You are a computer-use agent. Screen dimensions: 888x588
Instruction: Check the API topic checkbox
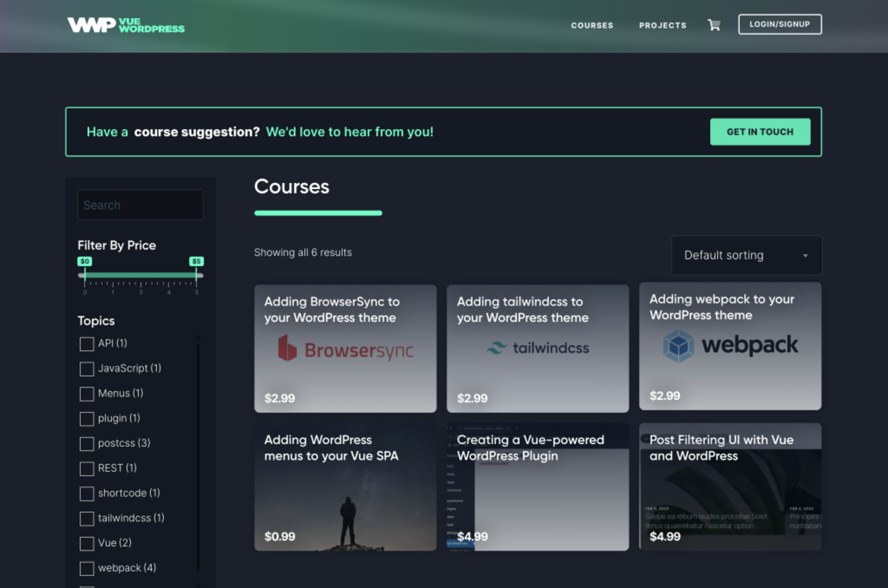pyautogui.click(x=87, y=344)
